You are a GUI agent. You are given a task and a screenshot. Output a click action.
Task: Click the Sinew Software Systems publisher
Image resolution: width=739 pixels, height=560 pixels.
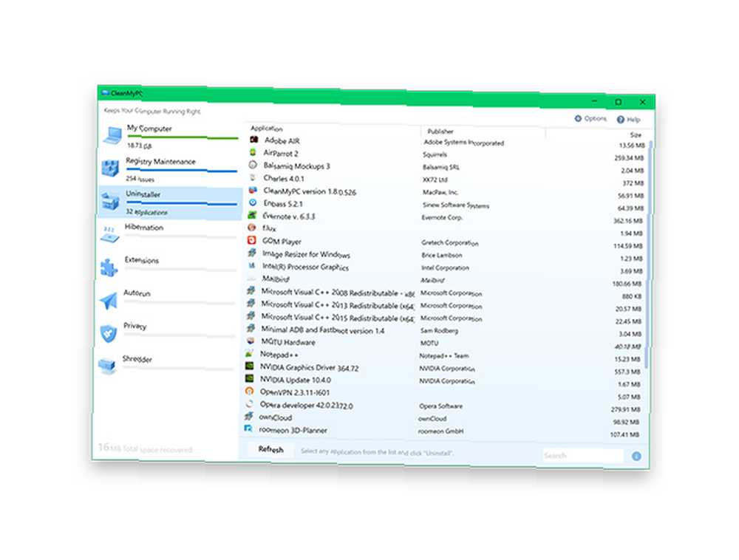coord(456,205)
